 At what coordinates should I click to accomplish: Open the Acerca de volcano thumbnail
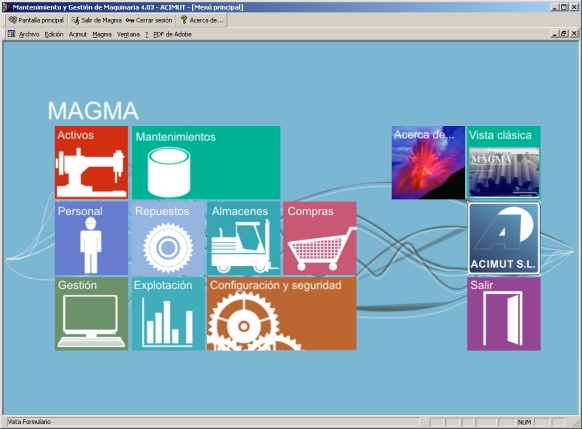pyautogui.click(x=428, y=163)
